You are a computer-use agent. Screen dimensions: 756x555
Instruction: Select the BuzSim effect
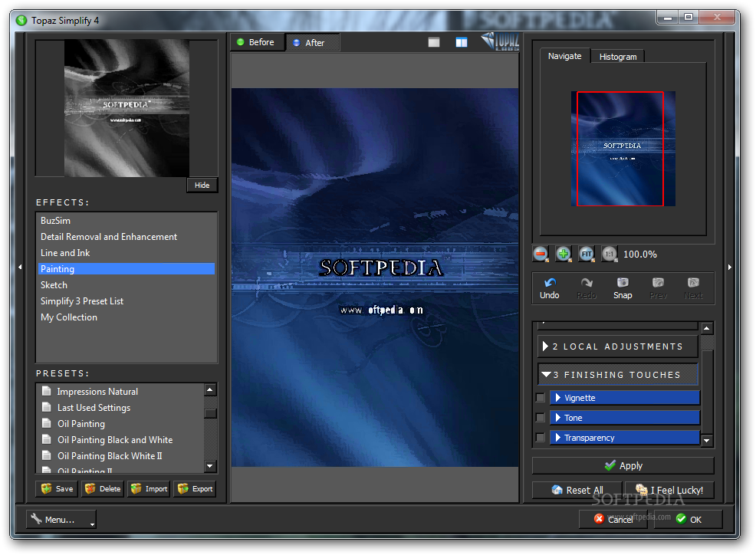pyautogui.click(x=127, y=220)
